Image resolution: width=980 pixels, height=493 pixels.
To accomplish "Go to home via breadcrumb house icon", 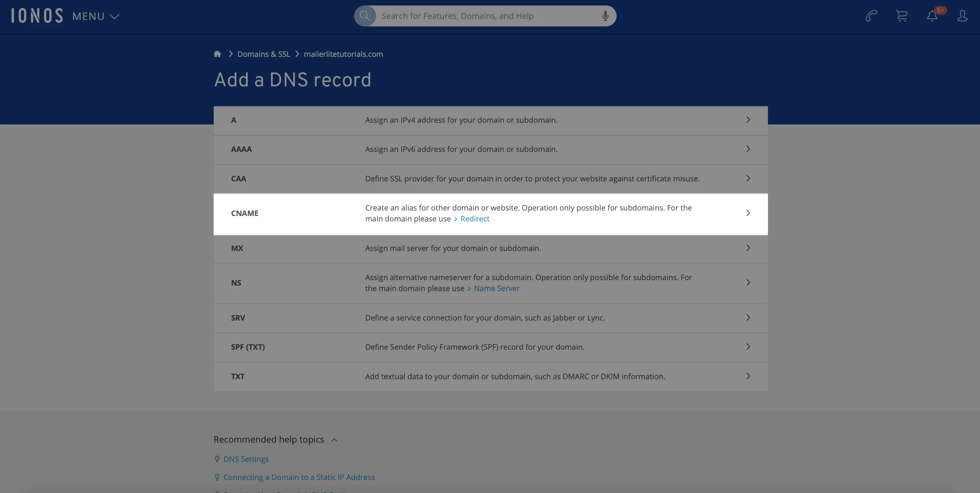I will [217, 54].
